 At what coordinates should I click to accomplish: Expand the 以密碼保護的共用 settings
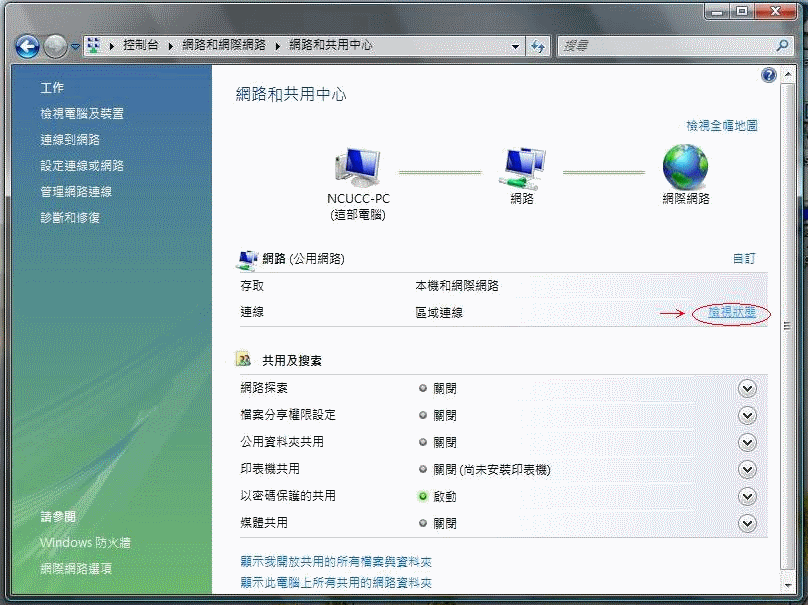pos(746,496)
